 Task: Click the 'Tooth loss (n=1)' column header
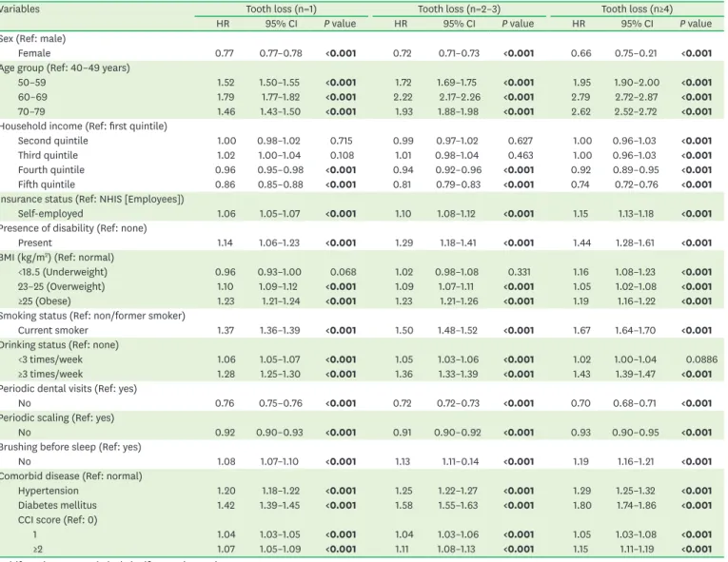[x=282, y=9]
